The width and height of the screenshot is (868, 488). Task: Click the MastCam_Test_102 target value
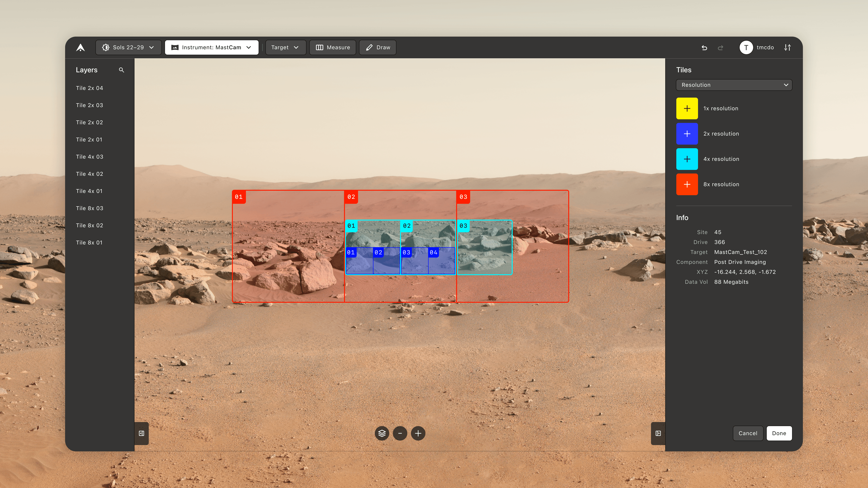pos(740,252)
